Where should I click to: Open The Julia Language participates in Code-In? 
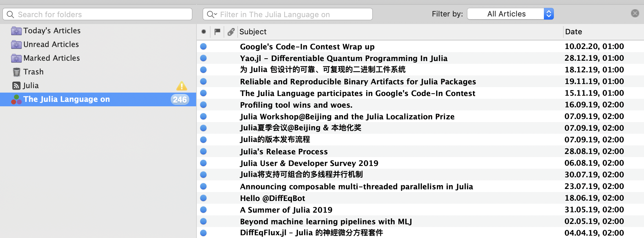tap(358, 93)
